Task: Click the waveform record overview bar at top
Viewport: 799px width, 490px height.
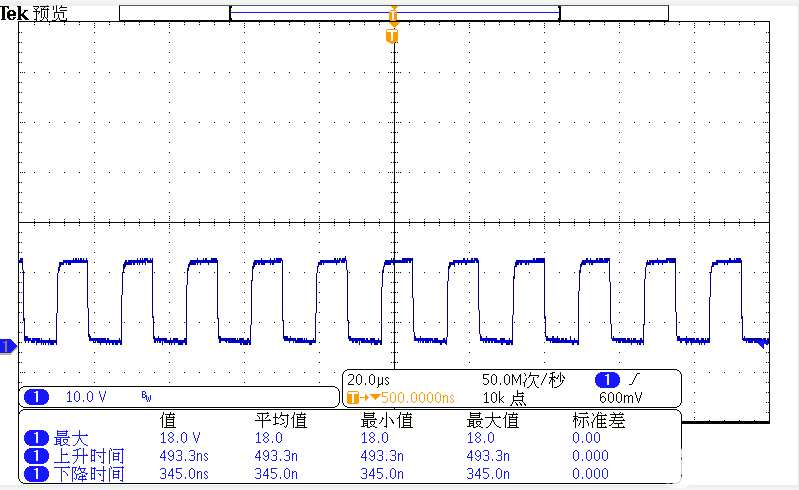Action: tap(393, 13)
